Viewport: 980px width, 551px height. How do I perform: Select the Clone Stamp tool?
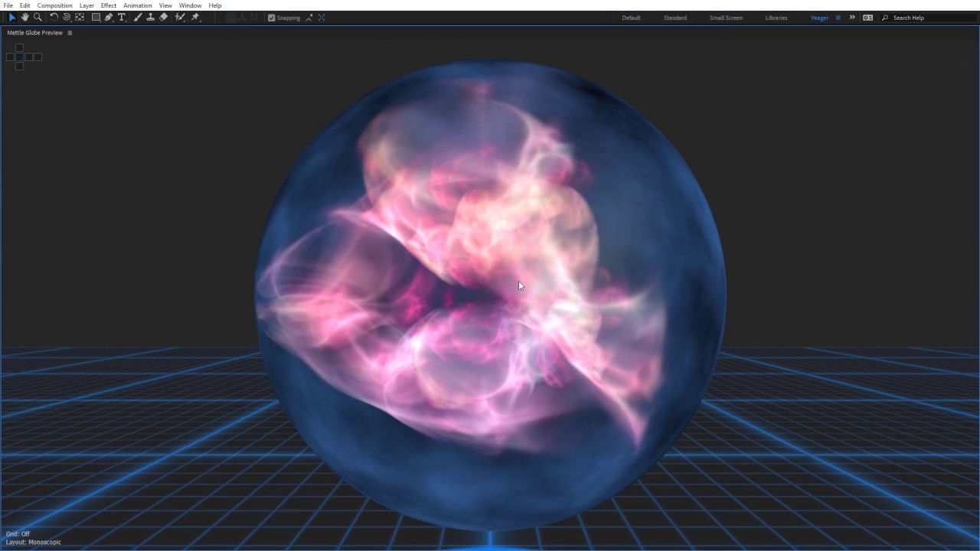(151, 17)
